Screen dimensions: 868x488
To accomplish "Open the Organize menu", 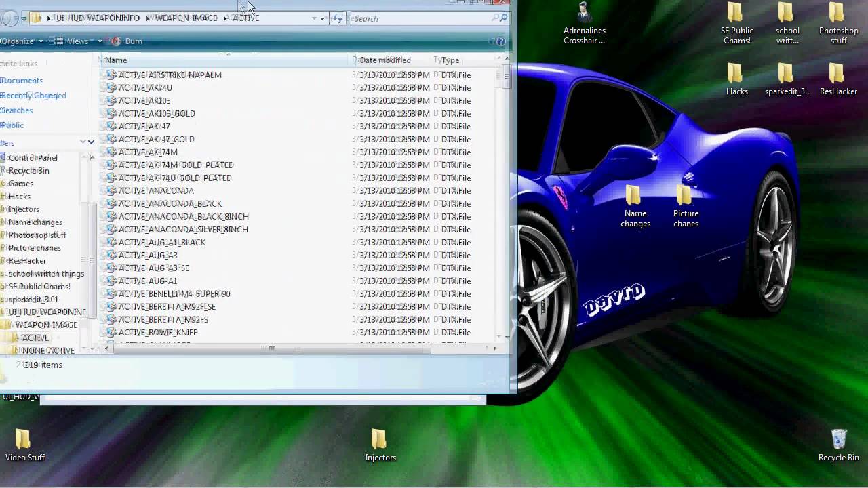I will (20, 41).
